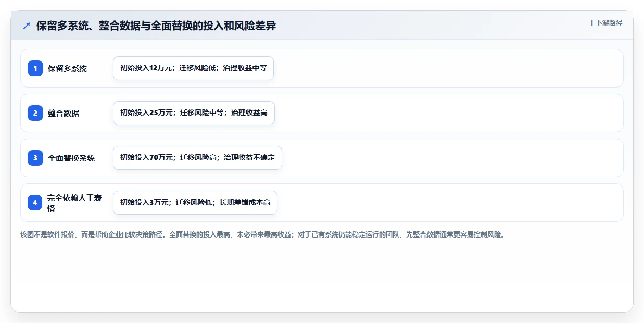Click the 初始投入70万元 detail box

click(x=197, y=158)
